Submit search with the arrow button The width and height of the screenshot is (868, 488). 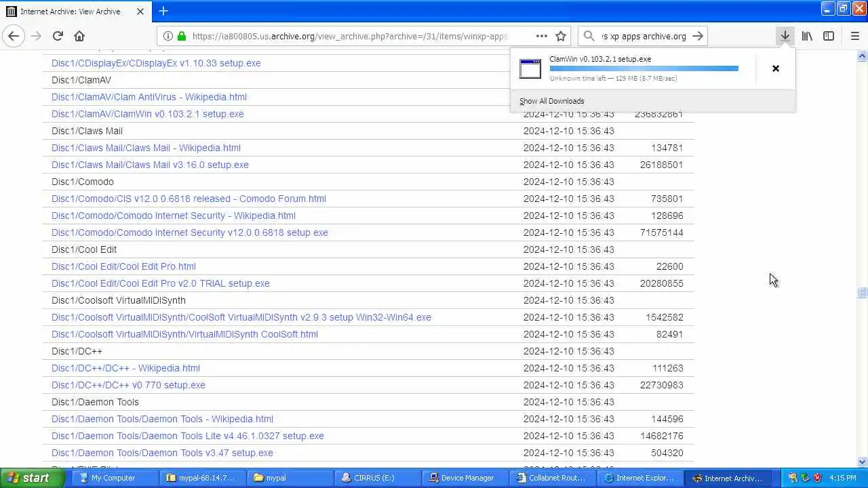[x=698, y=36]
